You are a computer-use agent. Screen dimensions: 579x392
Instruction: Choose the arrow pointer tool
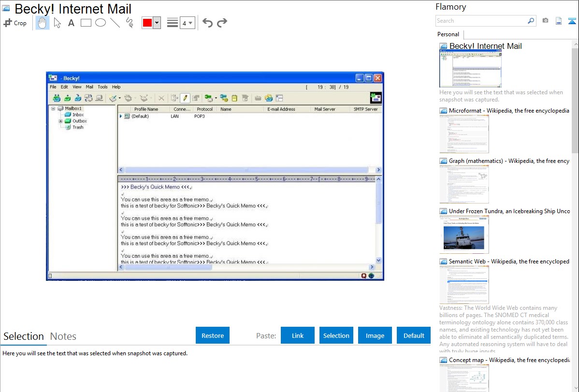coord(57,23)
